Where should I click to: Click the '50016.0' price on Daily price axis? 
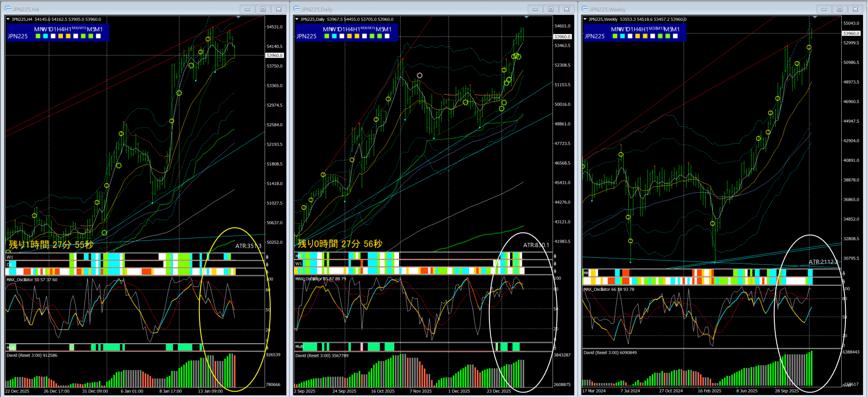[x=563, y=104]
